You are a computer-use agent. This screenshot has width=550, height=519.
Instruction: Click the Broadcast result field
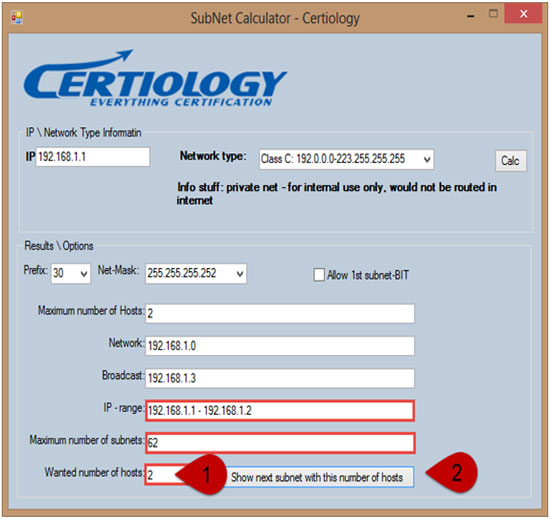click(x=280, y=378)
